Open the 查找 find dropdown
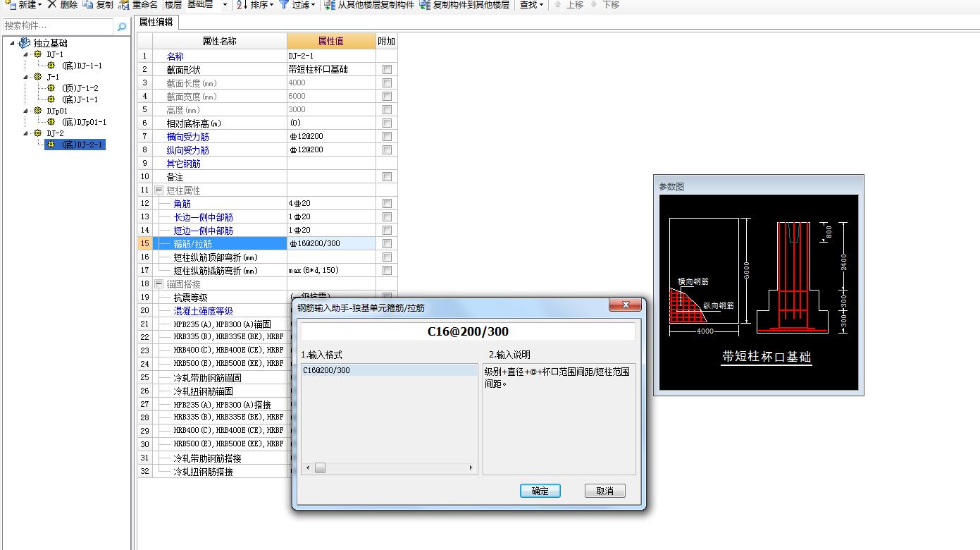The width and height of the screenshot is (980, 550). pyautogui.click(x=541, y=5)
